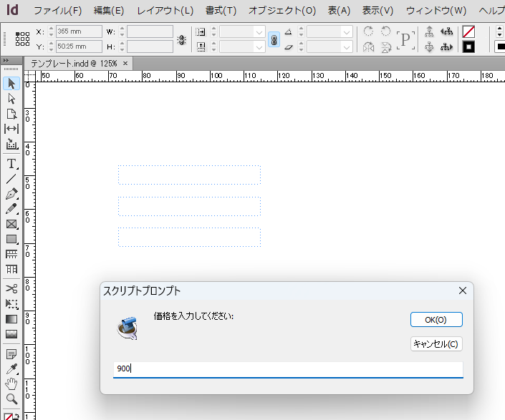
Task: Select the Pen tool
Action: (x=11, y=194)
